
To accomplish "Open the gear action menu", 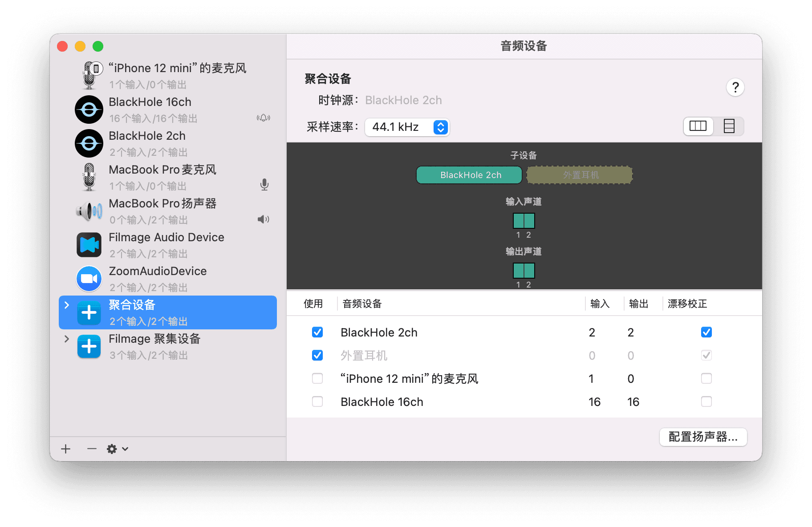I will coord(117,449).
